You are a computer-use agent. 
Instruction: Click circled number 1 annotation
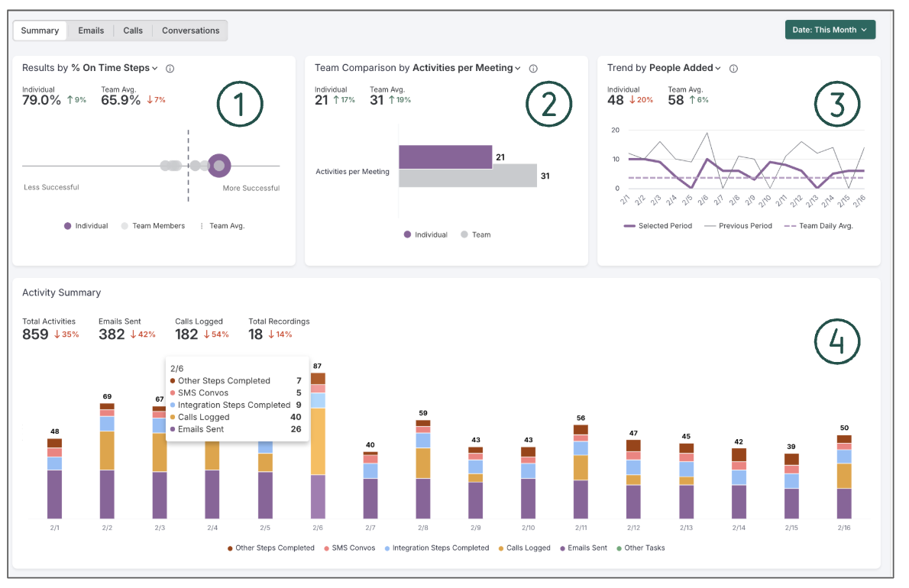[x=240, y=104]
